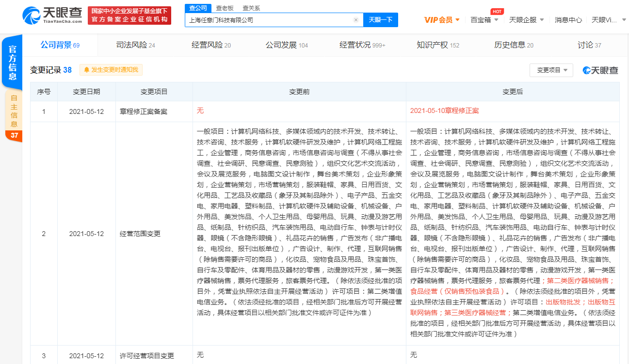This screenshot has height=364, width=629.
Task: Open the 经营状况 tab
Action: (362, 45)
